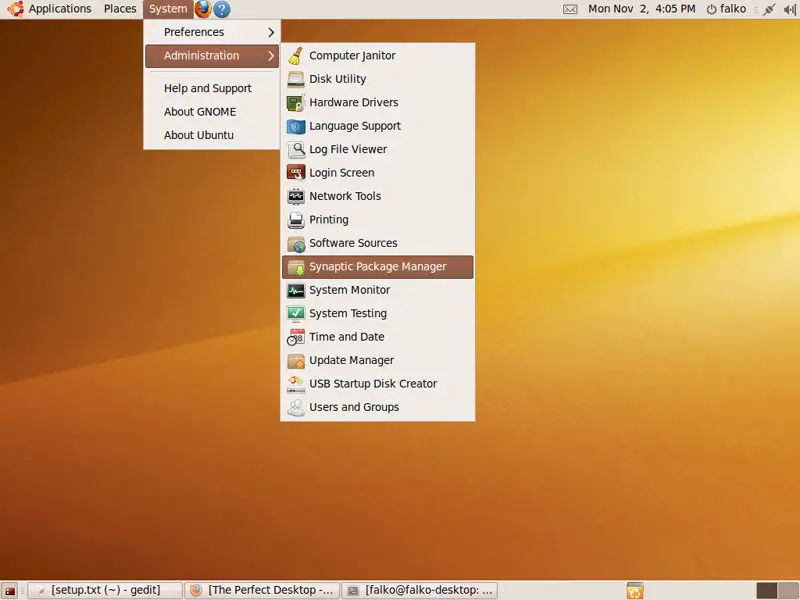The height and width of the screenshot is (600, 800).
Task: Click the System Testing checkmark icon
Action: pos(295,314)
